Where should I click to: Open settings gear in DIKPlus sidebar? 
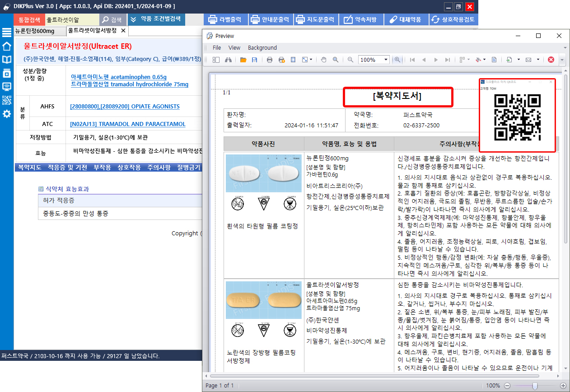pyautogui.click(x=7, y=114)
